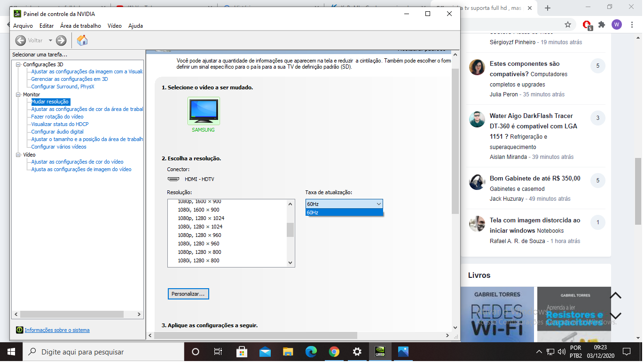Click the forward arrow navigation icon
Image resolution: width=644 pixels, height=362 pixels.
[61, 40]
